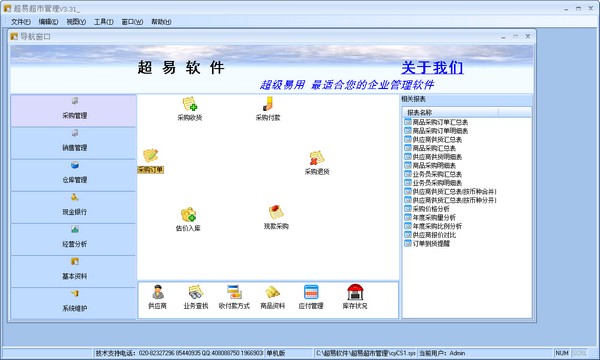Minimize the 导航窗口 navigation window
Screen dimensions: 600x360
[503, 36]
